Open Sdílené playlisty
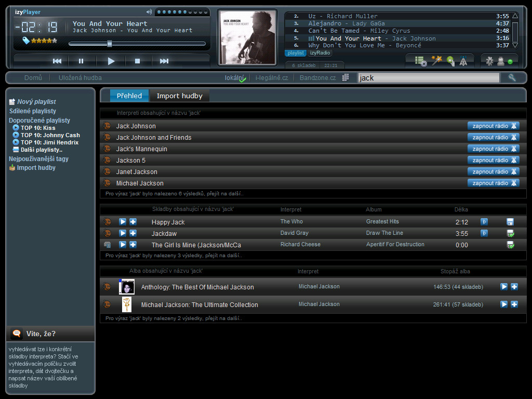532x399 pixels. pyautogui.click(x=33, y=111)
